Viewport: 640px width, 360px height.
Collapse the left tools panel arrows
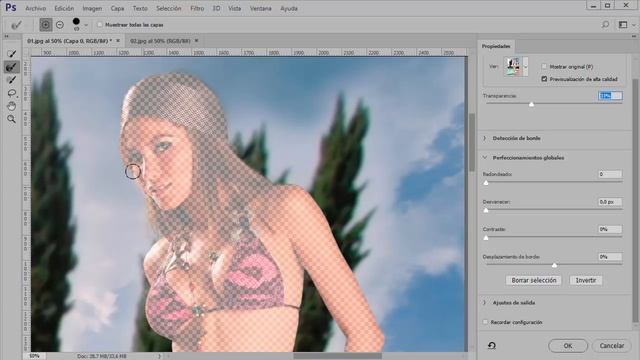point(7,37)
